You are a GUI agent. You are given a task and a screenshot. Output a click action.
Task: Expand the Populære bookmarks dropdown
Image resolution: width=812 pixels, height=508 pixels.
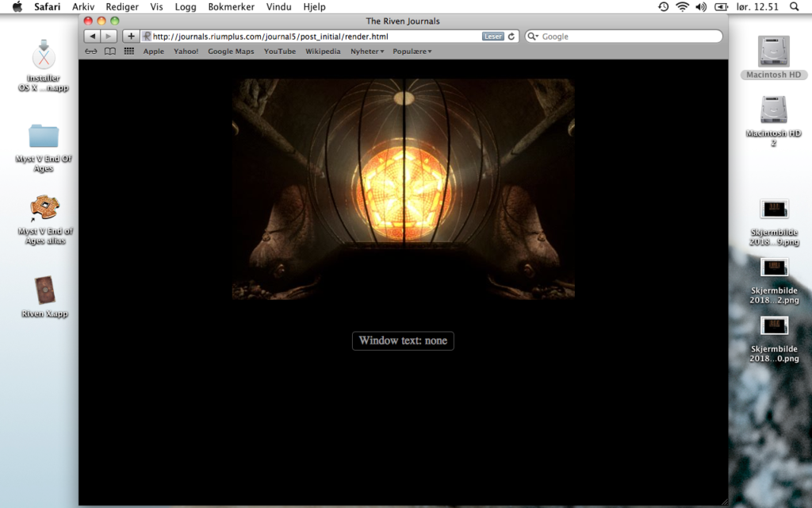point(412,52)
